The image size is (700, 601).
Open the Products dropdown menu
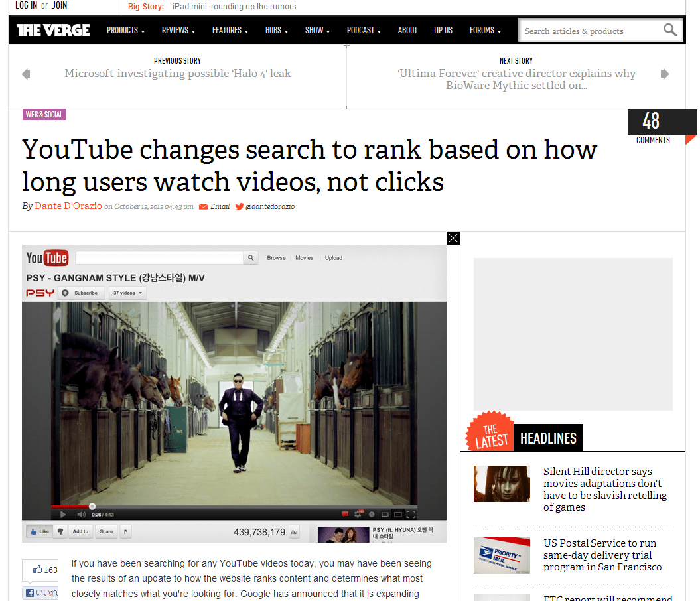125,31
